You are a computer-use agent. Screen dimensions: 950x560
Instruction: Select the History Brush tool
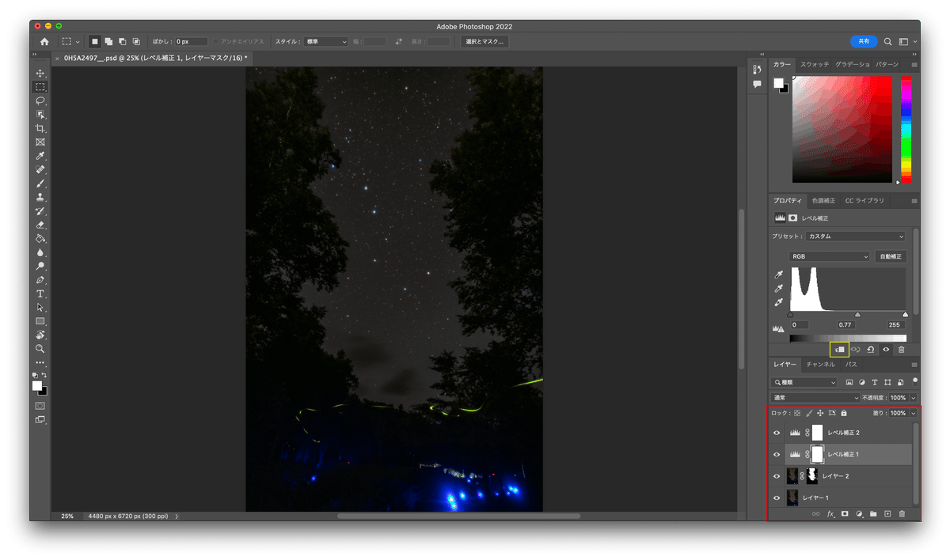coord(40,211)
